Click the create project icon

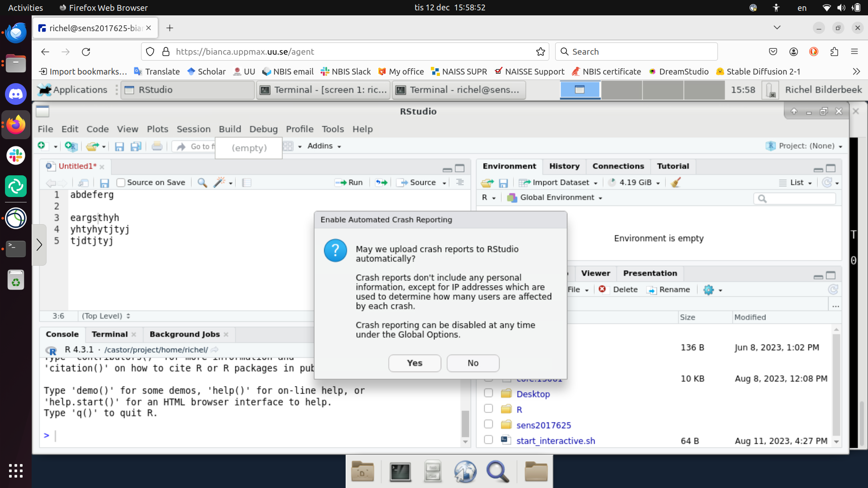[x=71, y=146]
